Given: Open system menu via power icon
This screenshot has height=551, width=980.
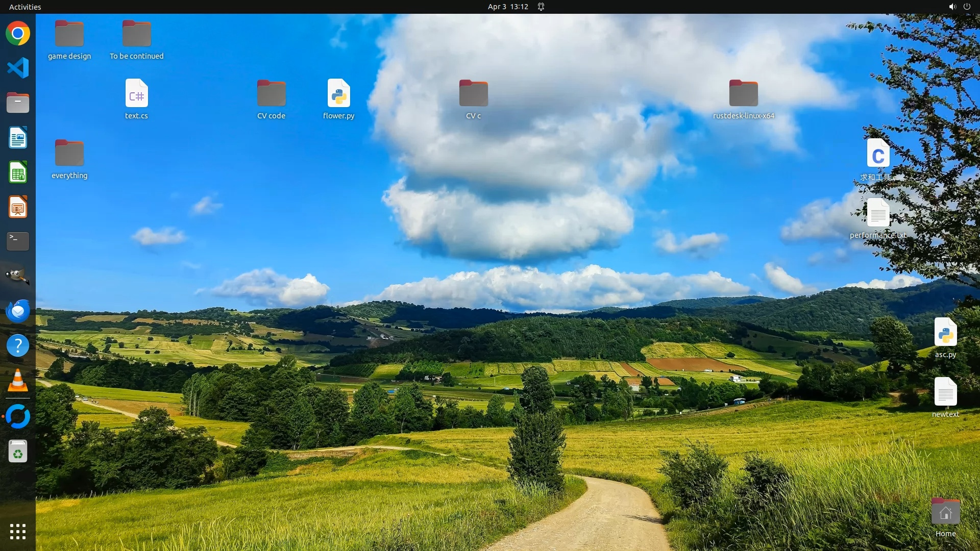Looking at the screenshot, I should (x=967, y=7).
